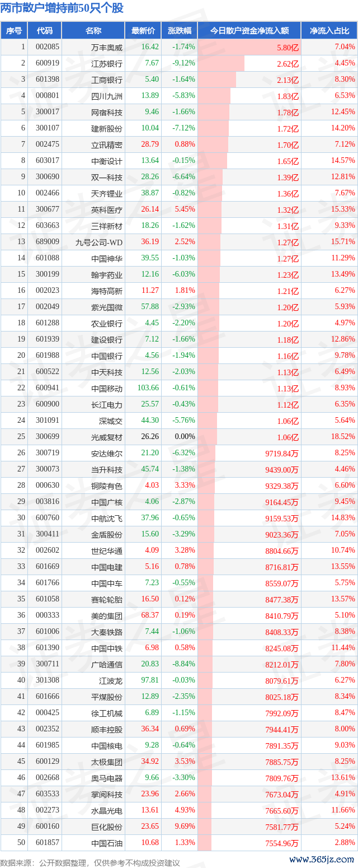Click stock code 601766

pyautogui.click(x=47, y=583)
